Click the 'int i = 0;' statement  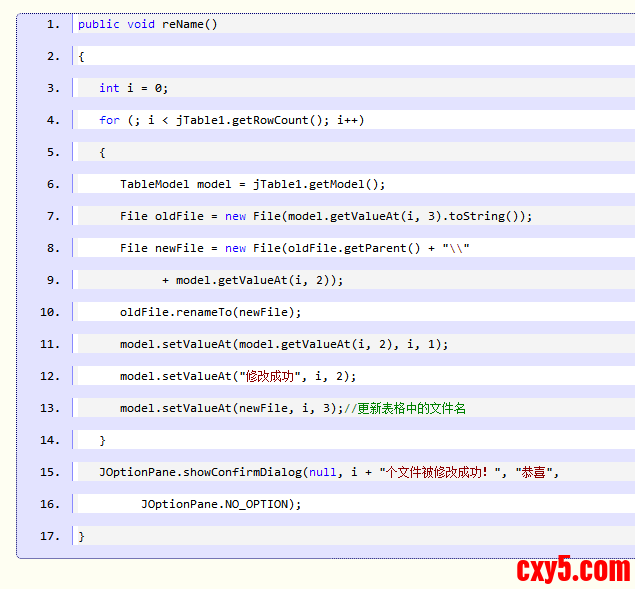coord(133,88)
